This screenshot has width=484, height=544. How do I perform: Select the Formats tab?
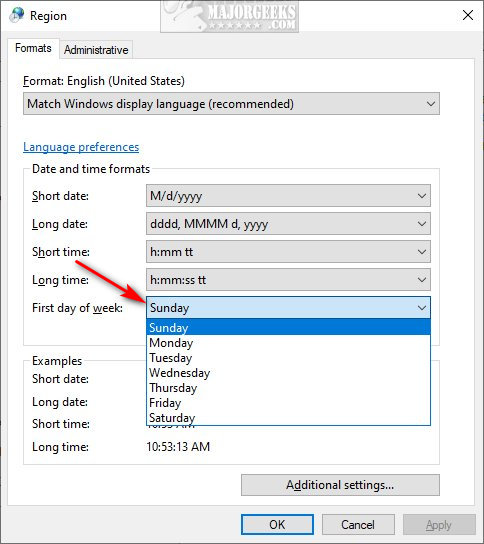point(33,48)
